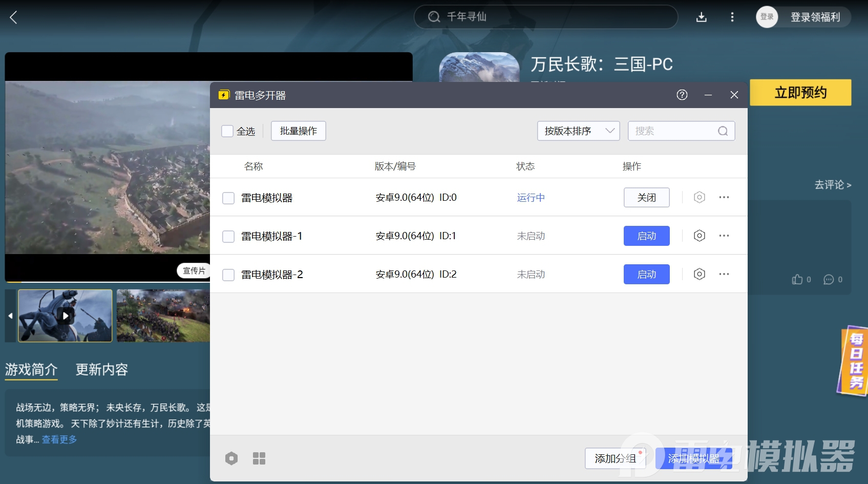The height and width of the screenshot is (484, 868).
Task: Switch to 更新内容 tab
Action: click(101, 370)
